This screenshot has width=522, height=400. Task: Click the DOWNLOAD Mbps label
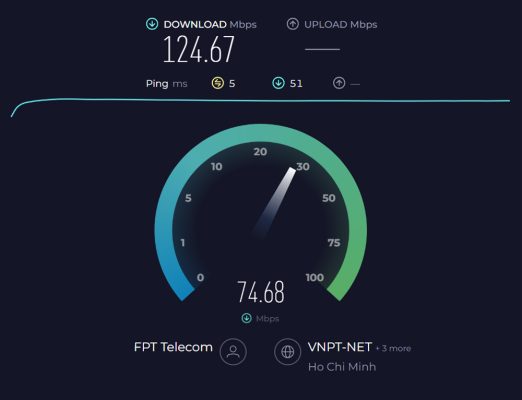coord(210,25)
